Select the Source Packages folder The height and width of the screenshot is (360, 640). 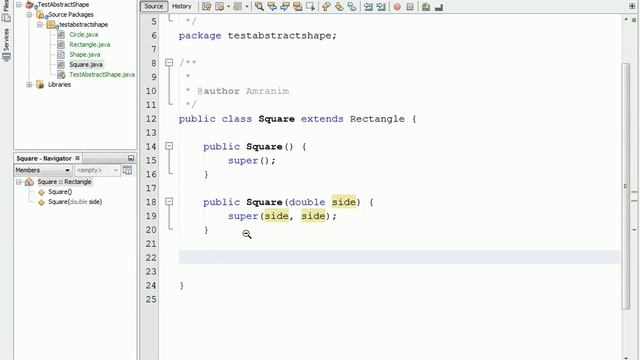(71, 14)
